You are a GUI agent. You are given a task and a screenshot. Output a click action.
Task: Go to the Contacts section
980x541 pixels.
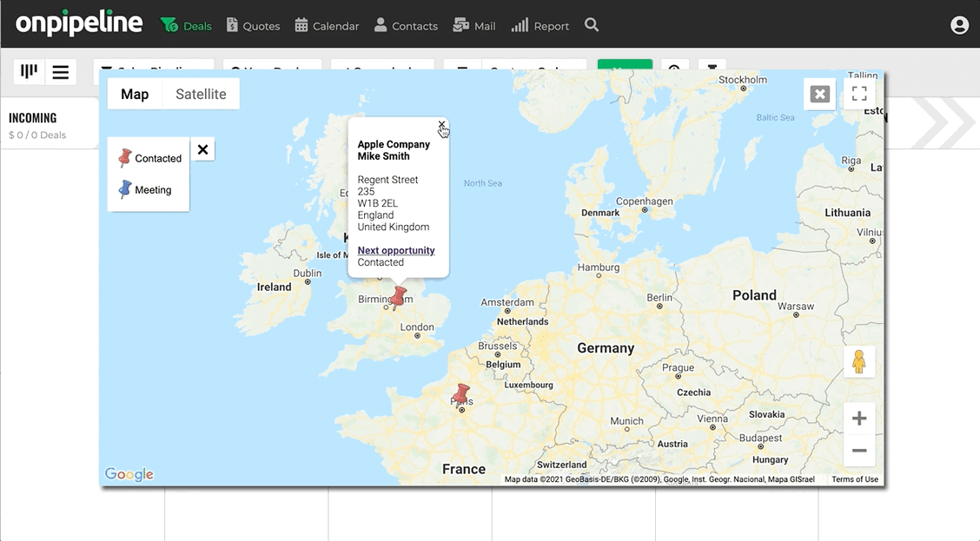click(x=406, y=25)
